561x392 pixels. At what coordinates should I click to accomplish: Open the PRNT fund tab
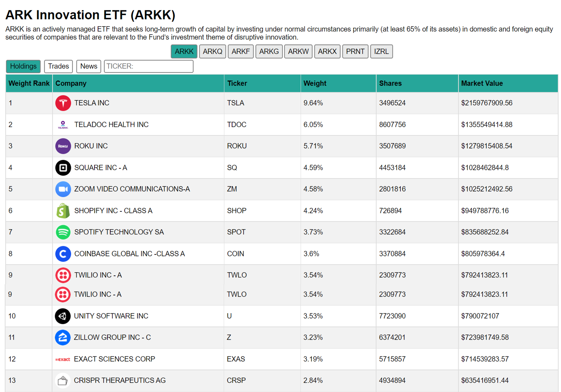point(355,51)
